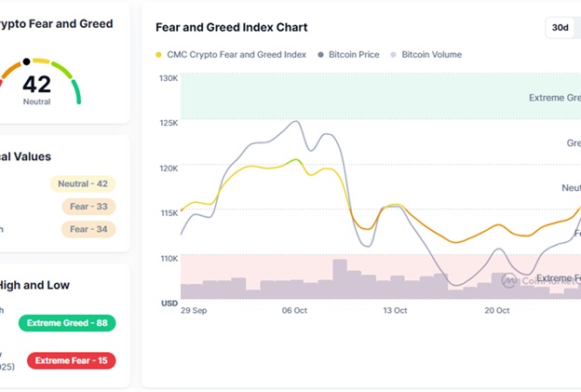Viewport: 581px width, 392px height.
Task: Select the "Fear - 34" value badge
Action: coord(88,229)
